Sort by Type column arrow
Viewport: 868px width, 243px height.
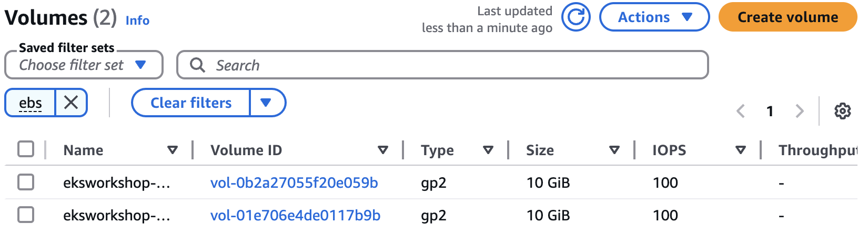(488, 150)
